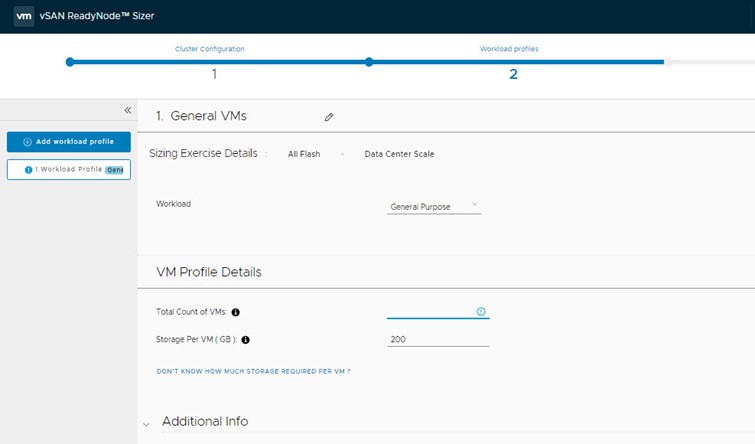Expand the Additional Info section
755x444 pixels.
[146, 424]
